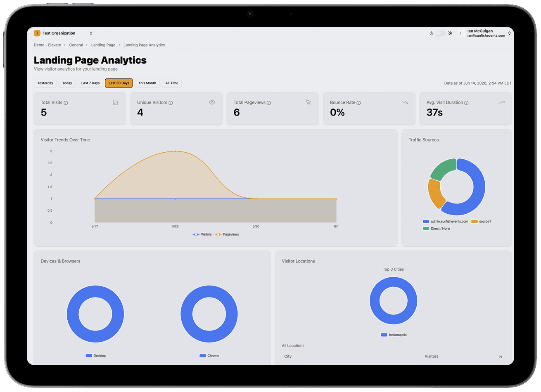Click the Bounce Rate value 0%

[337, 113]
